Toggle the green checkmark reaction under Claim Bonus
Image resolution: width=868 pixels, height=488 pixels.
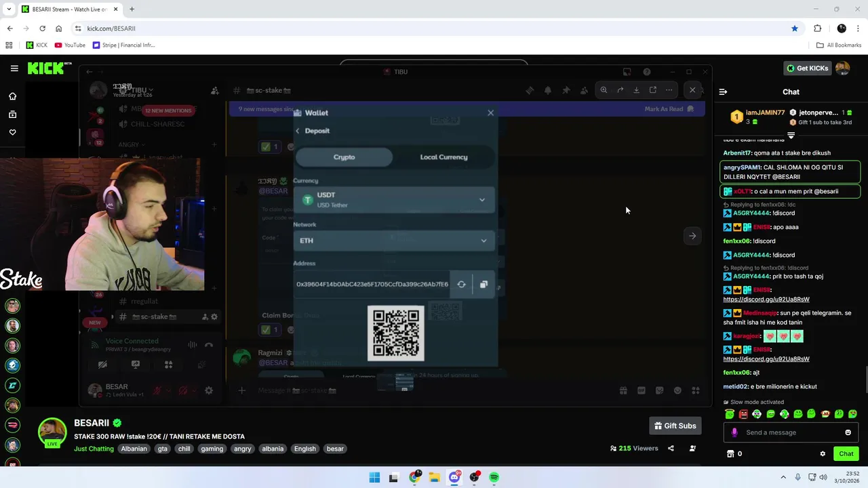pos(270,330)
